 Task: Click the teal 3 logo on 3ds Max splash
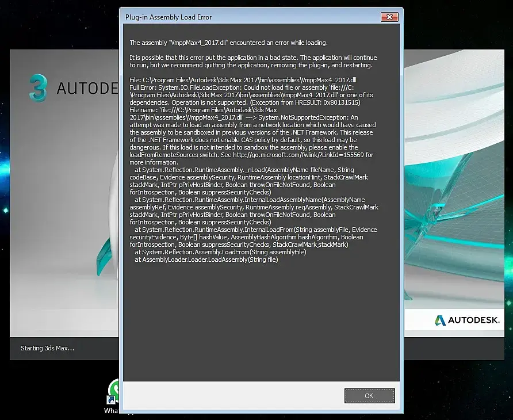(39, 87)
